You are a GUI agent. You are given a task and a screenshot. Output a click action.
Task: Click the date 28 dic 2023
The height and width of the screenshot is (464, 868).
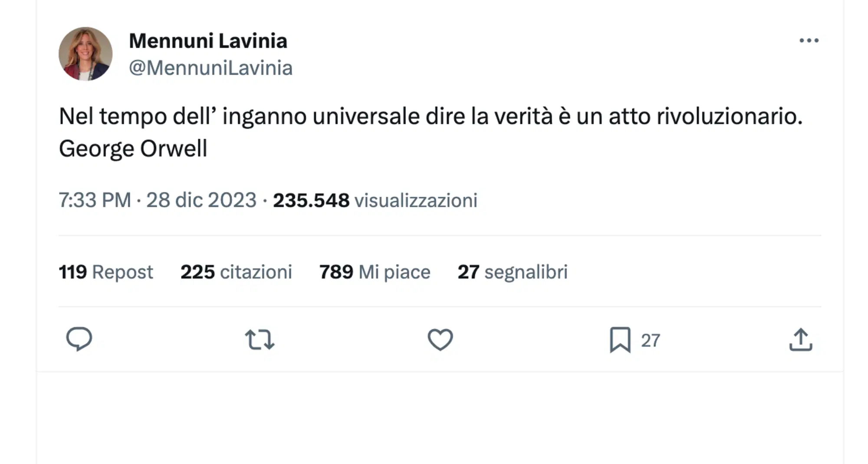[202, 200]
